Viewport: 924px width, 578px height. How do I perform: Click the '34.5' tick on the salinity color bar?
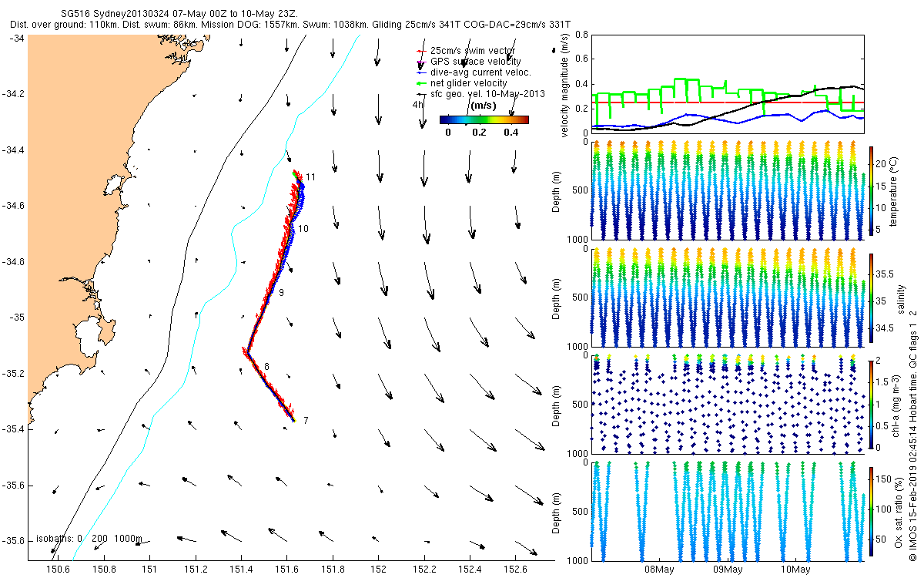tap(885, 328)
